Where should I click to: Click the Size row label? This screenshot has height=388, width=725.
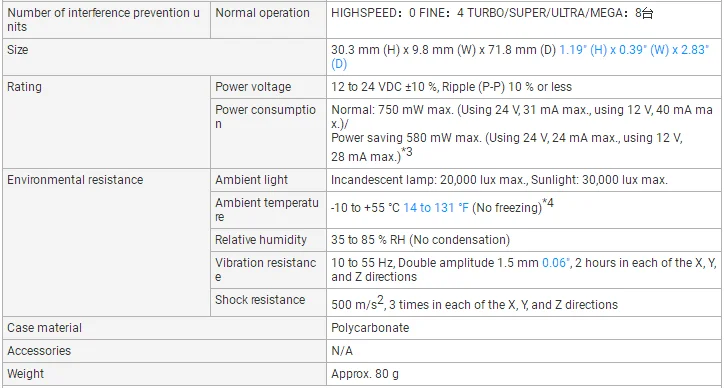tap(18, 49)
